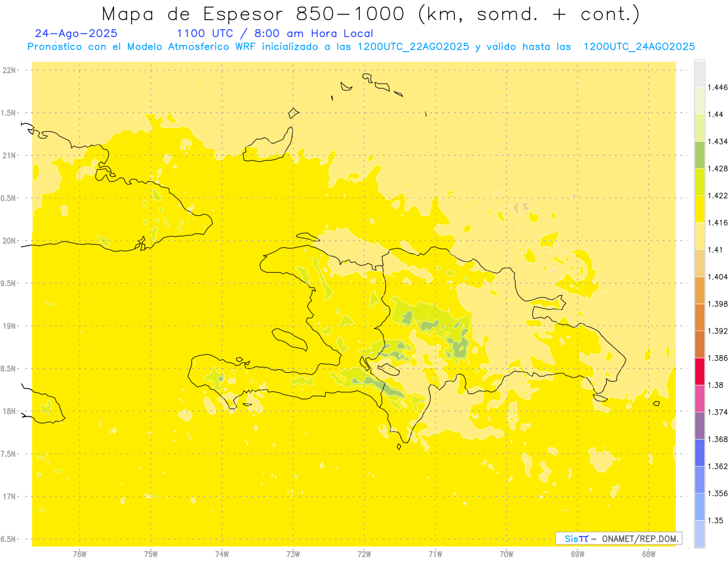Select the purple swatch between 1.374 and 1.368
Viewport: 728px width, 562px height.
699,425
